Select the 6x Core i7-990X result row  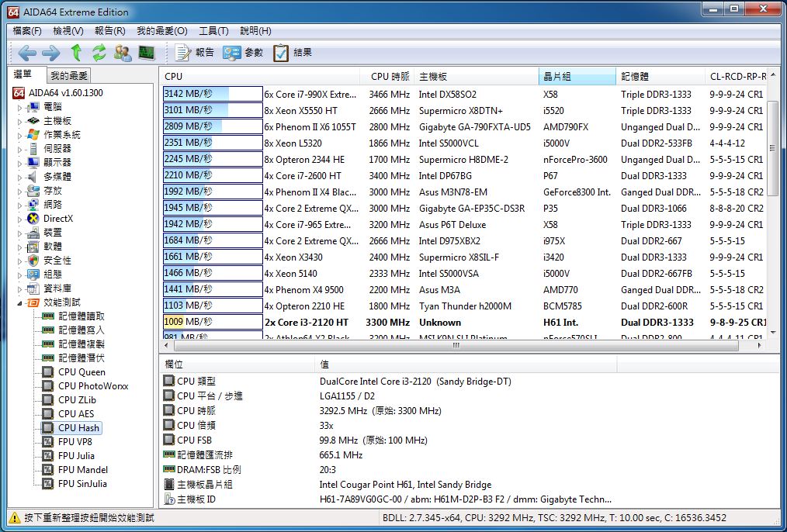click(310, 95)
